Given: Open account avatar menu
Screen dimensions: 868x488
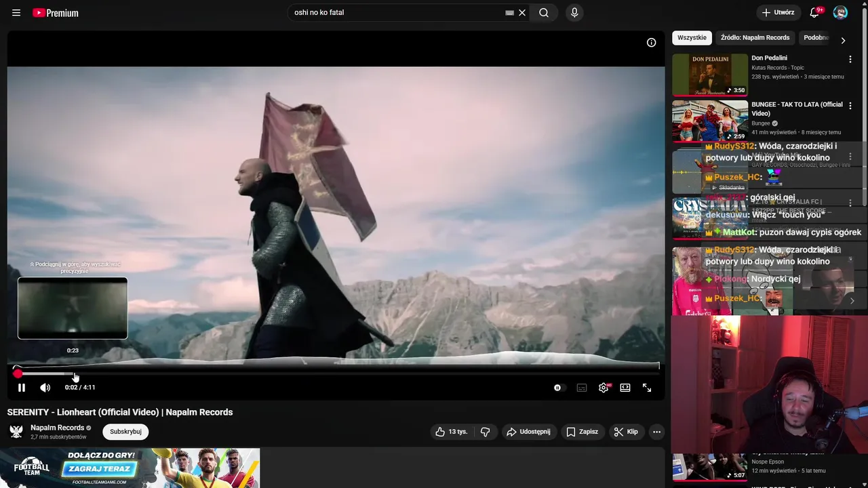Looking at the screenshot, I should coord(840,13).
